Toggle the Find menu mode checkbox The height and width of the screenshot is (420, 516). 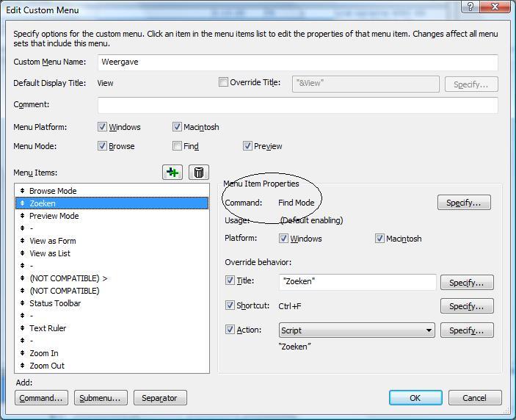point(177,146)
